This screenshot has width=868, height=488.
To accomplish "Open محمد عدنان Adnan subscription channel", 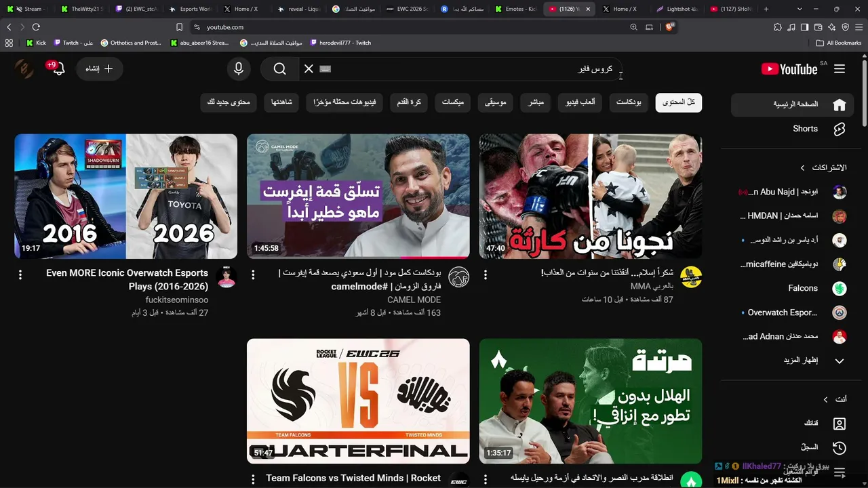I will 792,337.
